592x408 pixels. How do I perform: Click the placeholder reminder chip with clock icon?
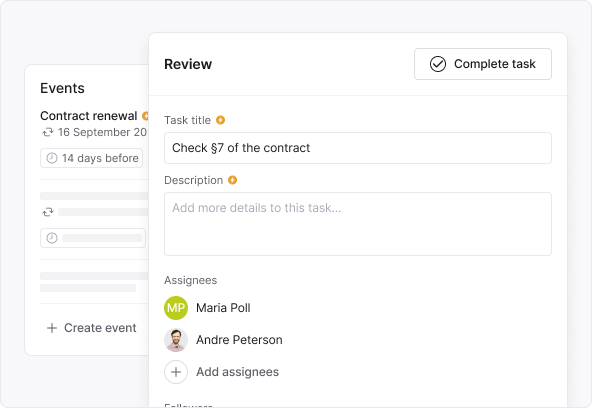click(x=93, y=238)
